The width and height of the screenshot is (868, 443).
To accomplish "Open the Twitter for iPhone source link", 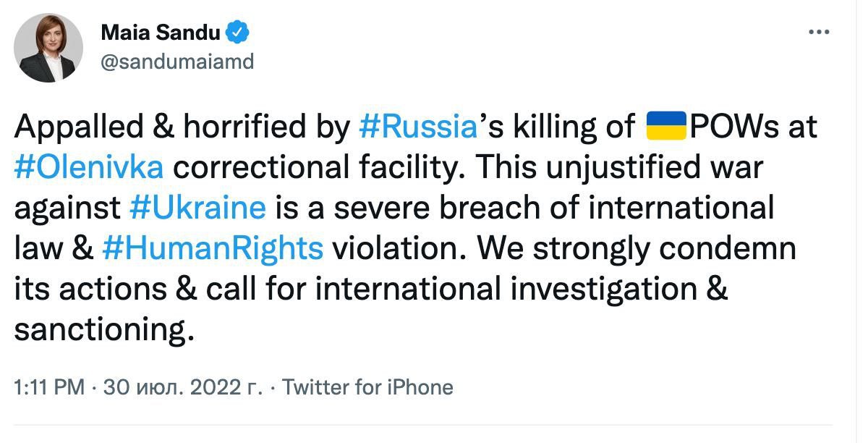I will [367, 387].
